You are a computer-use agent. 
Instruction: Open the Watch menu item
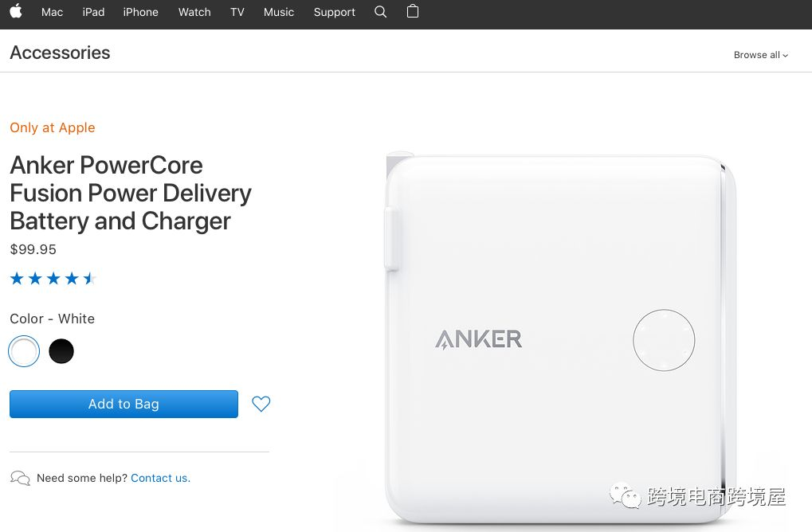[x=194, y=12]
